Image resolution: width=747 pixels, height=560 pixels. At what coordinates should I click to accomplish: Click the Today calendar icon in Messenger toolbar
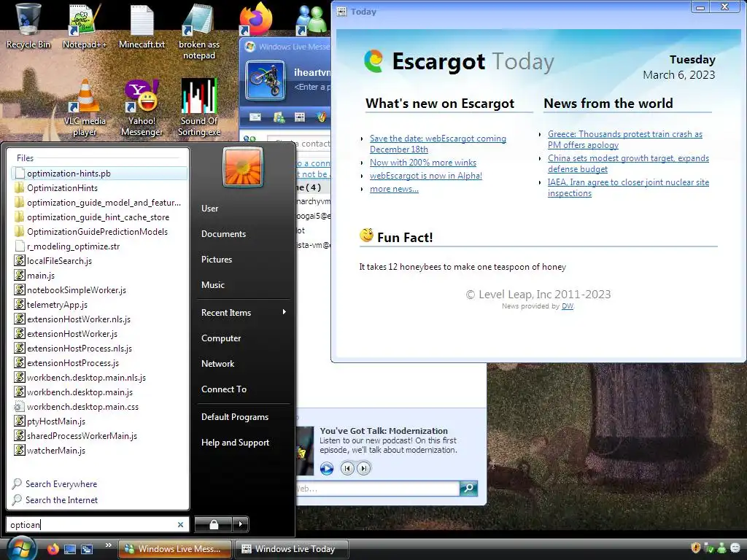(300, 117)
